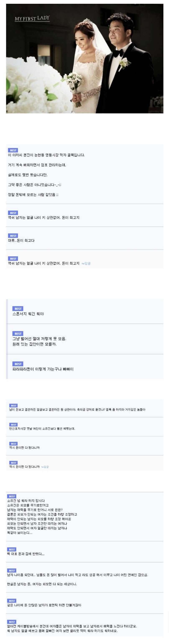Click the wedding photo at the top
Viewport: 169px width, 644px height.
[84, 60]
